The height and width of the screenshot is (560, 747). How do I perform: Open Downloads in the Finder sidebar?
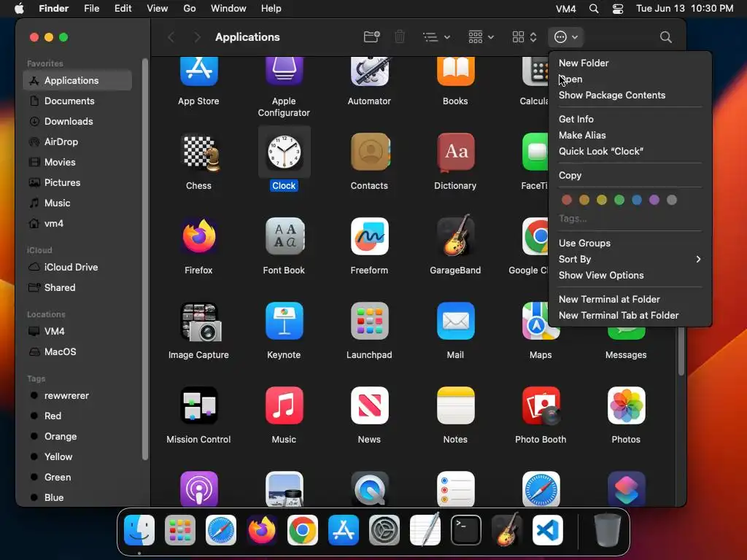pos(77,122)
